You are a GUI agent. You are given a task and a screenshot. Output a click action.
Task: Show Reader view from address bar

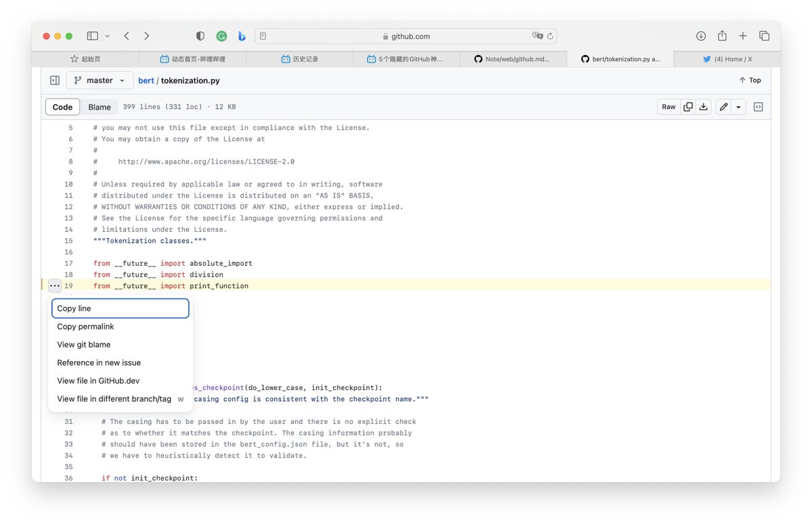(263, 37)
